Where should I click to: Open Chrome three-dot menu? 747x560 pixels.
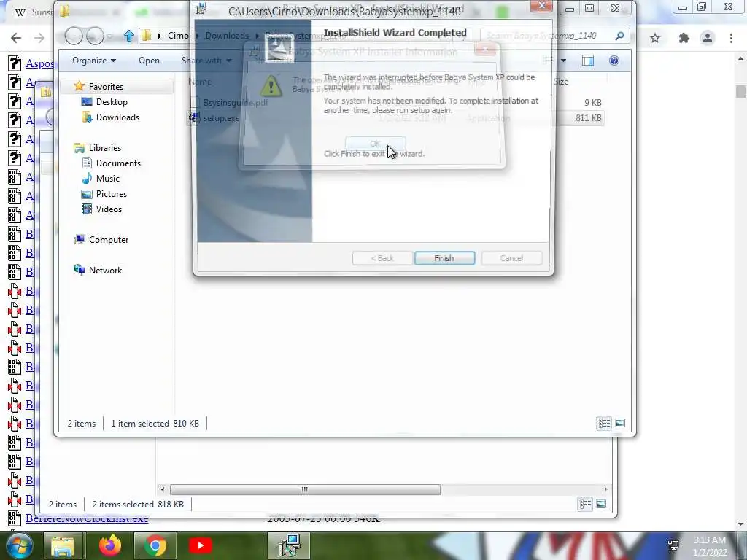coord(731,38)
